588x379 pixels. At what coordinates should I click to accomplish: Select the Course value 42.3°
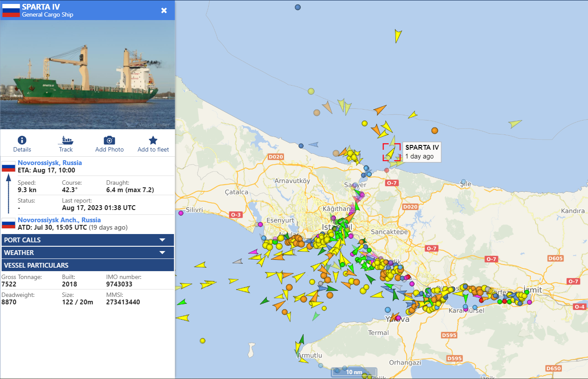click(x=69, y=190)
